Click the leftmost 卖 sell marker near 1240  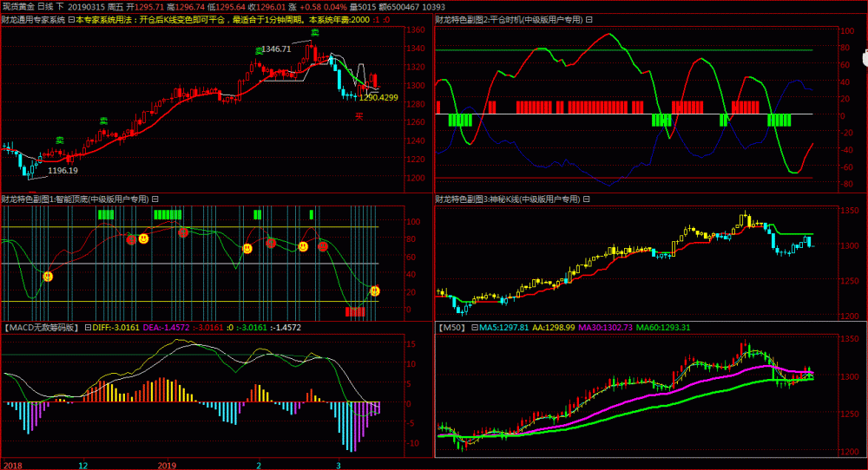tap(60, 140)
